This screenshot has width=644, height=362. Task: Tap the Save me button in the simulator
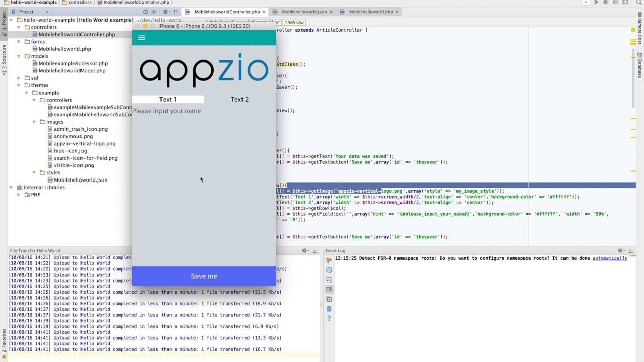204,276
